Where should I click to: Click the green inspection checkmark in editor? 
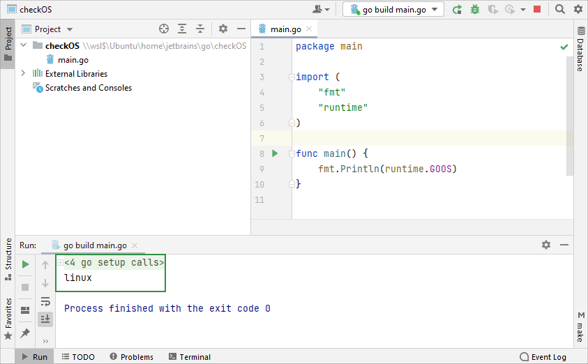click(x=564, y=47)
